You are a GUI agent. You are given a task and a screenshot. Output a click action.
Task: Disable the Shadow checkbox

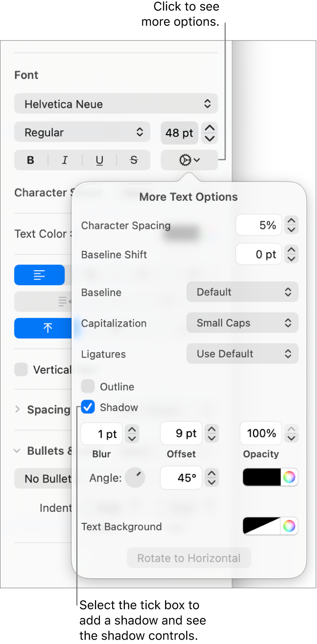88,407
